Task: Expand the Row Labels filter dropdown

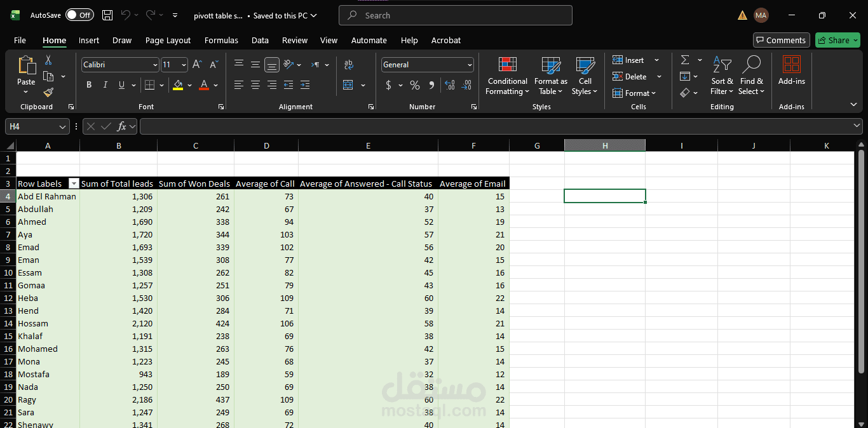Action: point(74,184)
